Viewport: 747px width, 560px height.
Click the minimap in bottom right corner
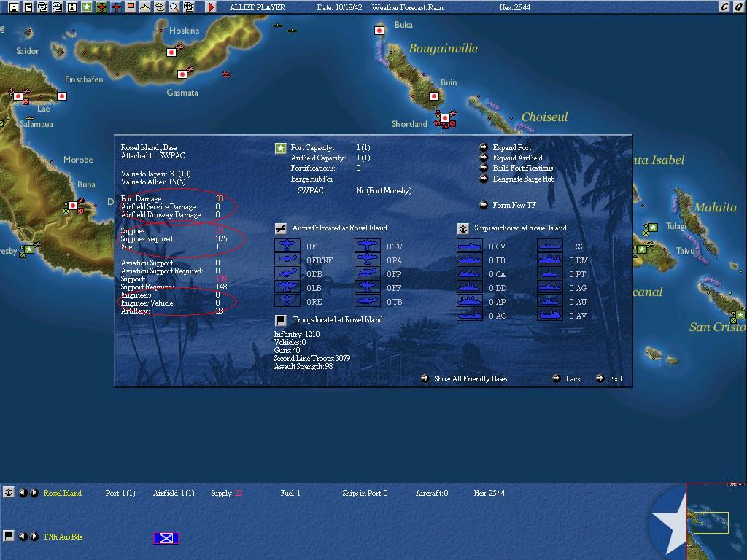[716, 521]
